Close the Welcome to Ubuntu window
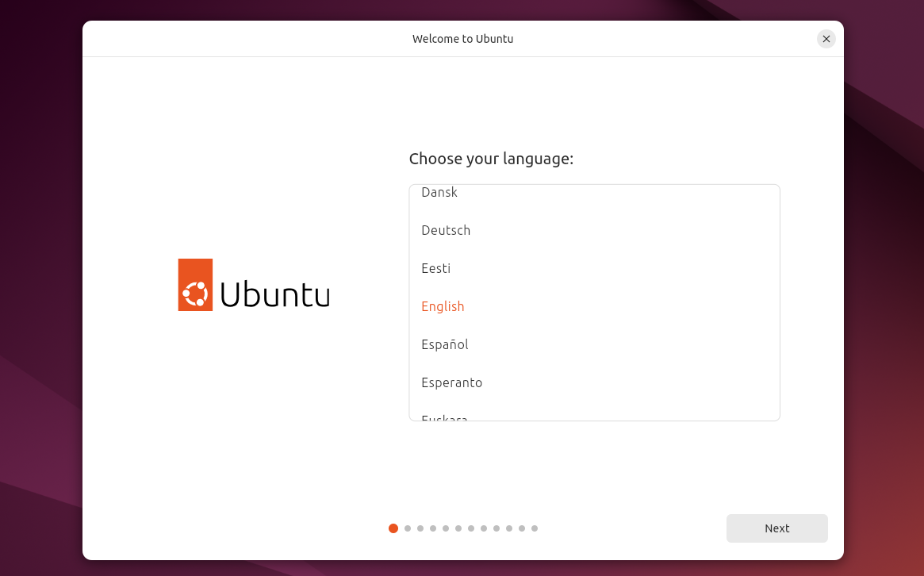Viewport: 924px width, 576px height. 826,39
